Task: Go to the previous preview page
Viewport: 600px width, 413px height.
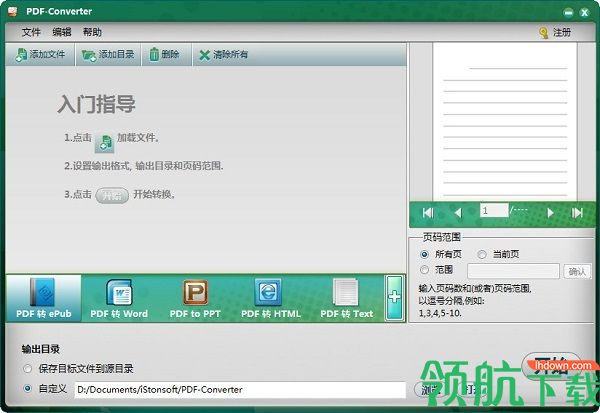Action: point(458,212)
